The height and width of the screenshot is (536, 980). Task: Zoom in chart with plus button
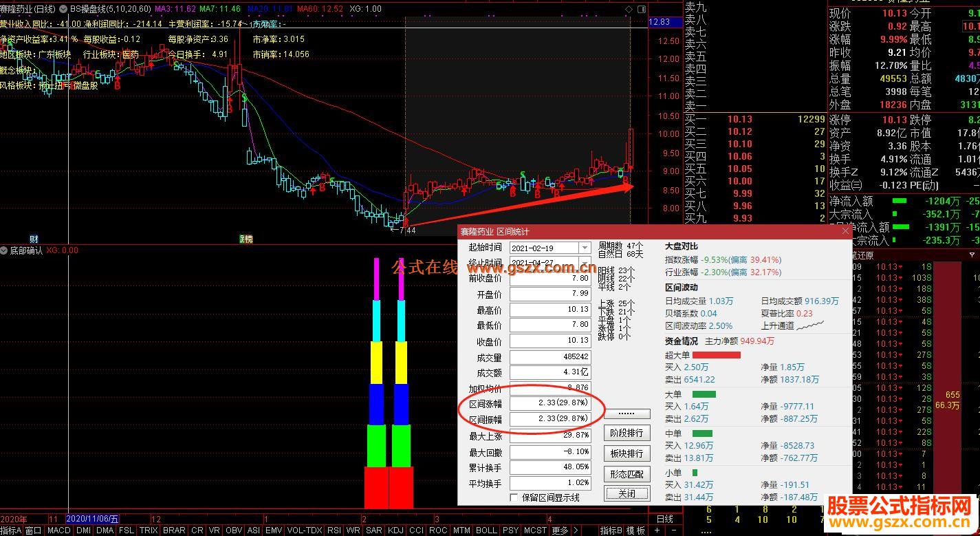click(657, 530)
